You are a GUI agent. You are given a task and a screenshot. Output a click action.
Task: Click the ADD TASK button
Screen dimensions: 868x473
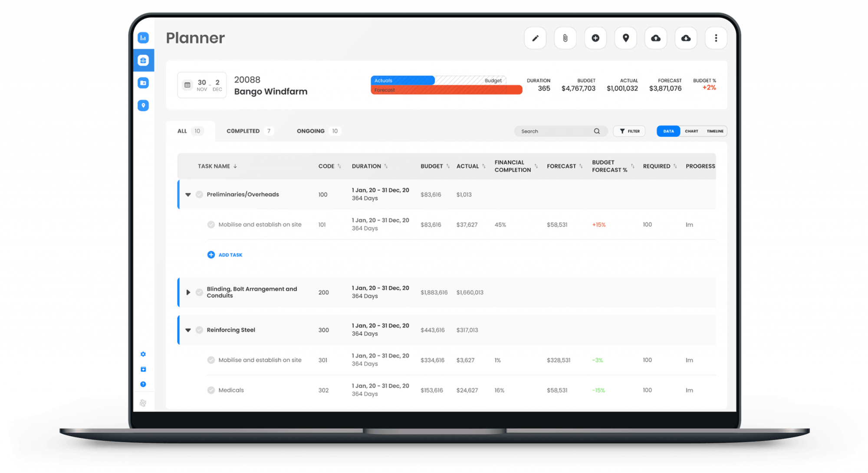coord(227,254)
